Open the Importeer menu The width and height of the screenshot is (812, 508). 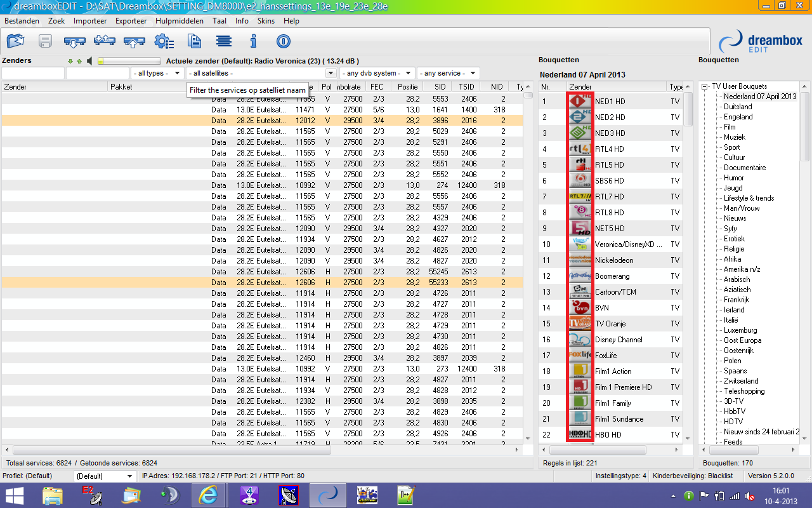pyautogui.click(x=90, y=21)
